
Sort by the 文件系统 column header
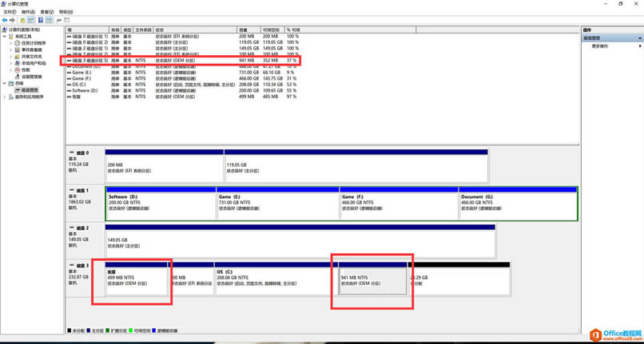144,30
